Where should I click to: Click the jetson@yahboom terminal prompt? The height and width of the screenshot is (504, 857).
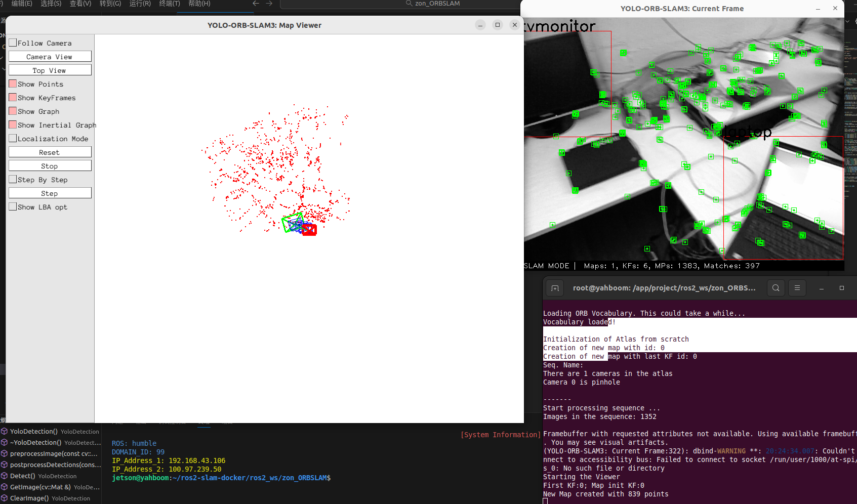[x=221, y=478]
